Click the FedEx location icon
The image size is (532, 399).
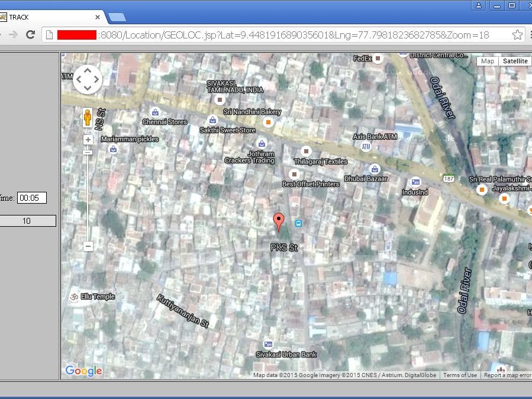coord(377,58)
